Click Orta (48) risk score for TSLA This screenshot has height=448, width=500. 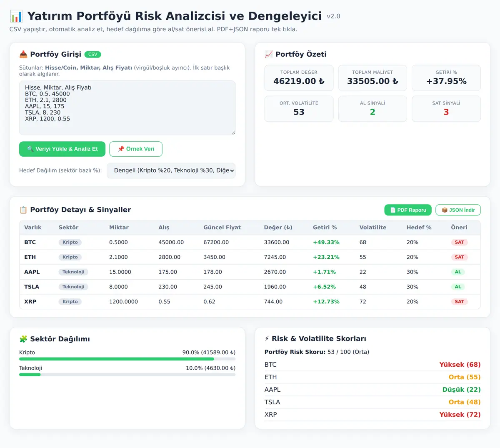pos(465,402)
